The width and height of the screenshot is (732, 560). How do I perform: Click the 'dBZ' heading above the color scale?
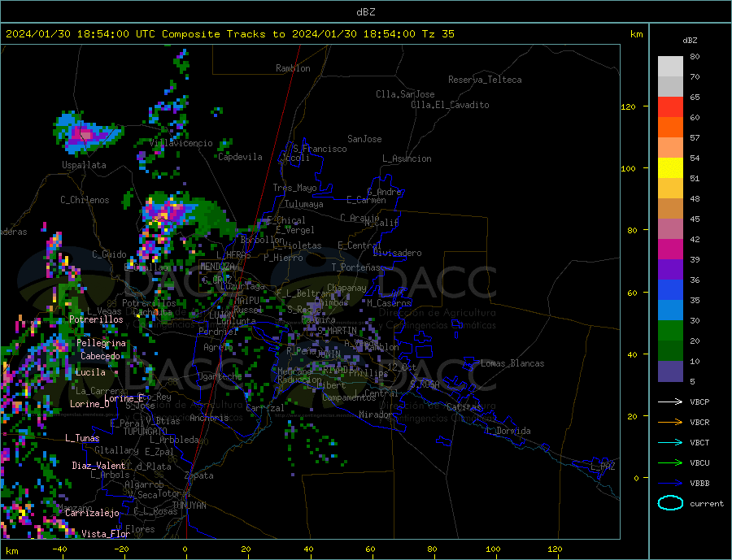pos(690,41)
